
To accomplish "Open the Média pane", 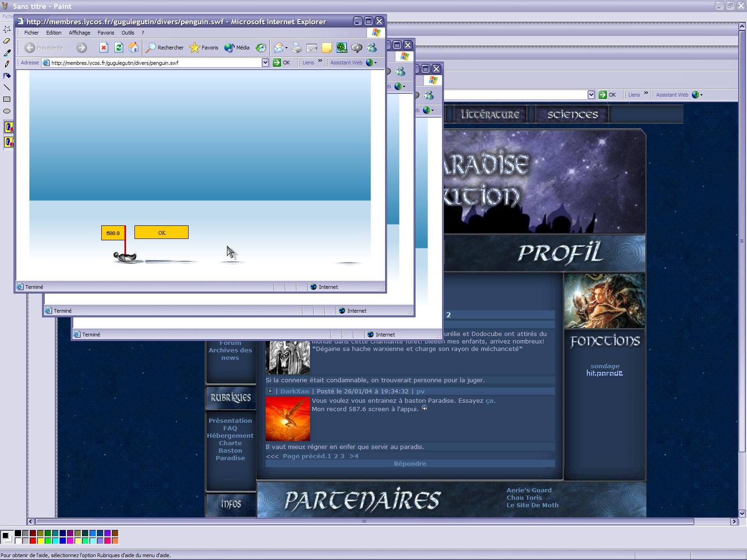I will click(237, 48).
